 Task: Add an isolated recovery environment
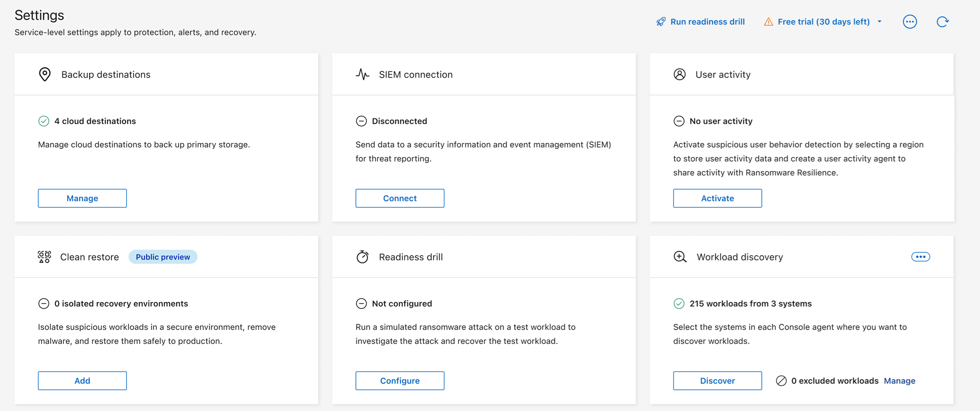click(x=82, y=380)
